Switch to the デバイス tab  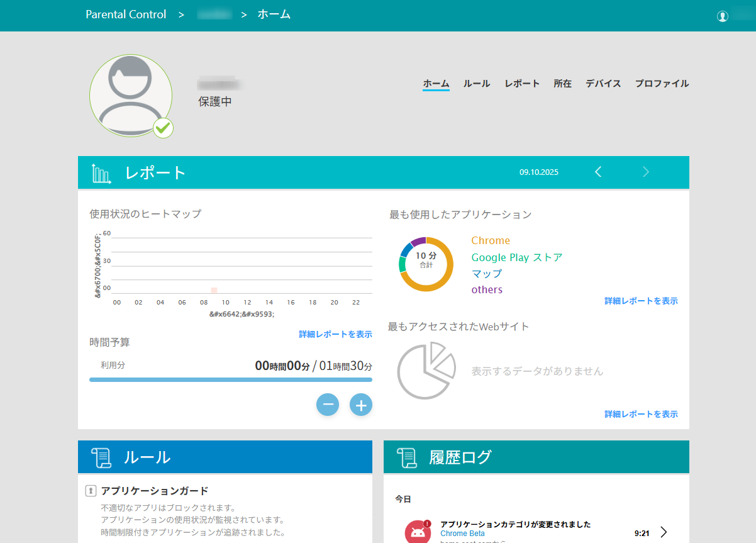coord(603,84)
